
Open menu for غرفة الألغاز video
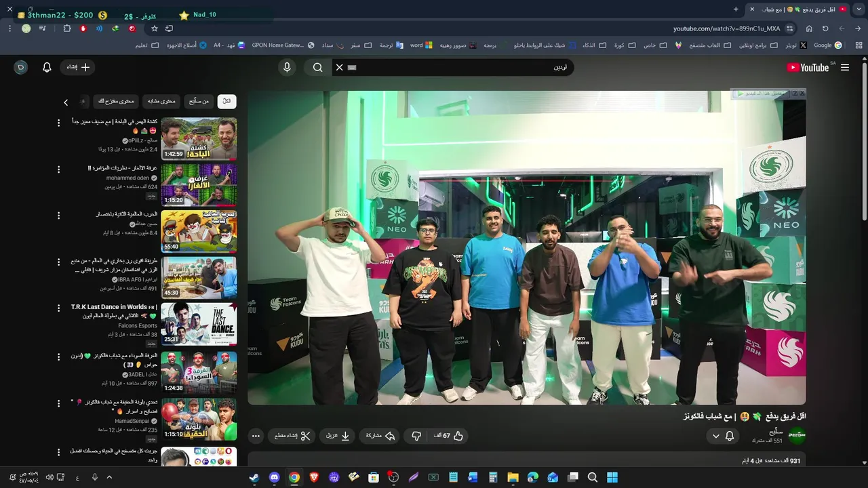59,169
